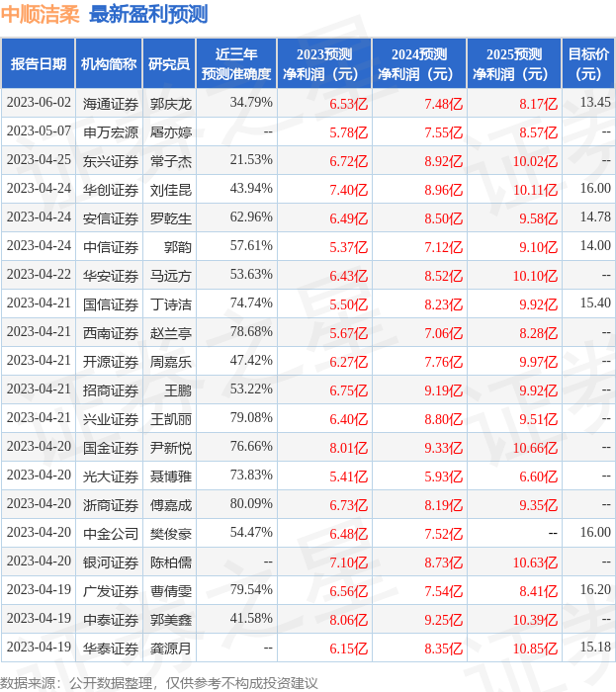Select the 国信证券 institution cell
Screen dimensions: 616x692
click(111, 304)
